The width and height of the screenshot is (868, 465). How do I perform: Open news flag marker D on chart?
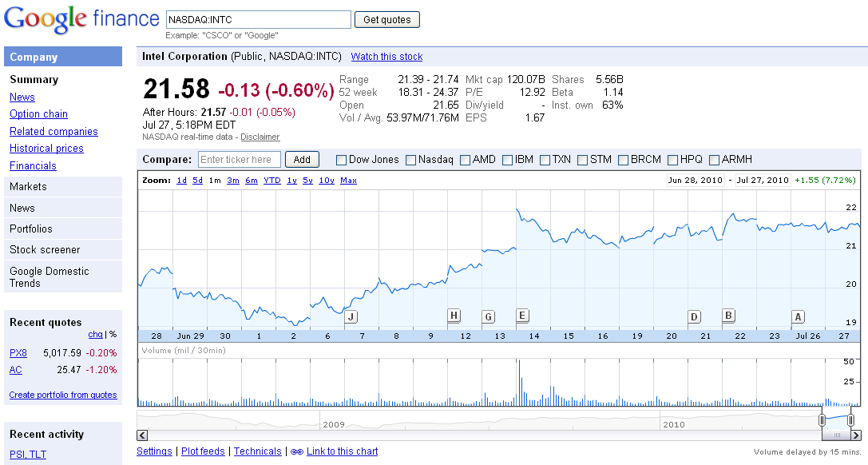pyautogui.click(x=694, y=316)
